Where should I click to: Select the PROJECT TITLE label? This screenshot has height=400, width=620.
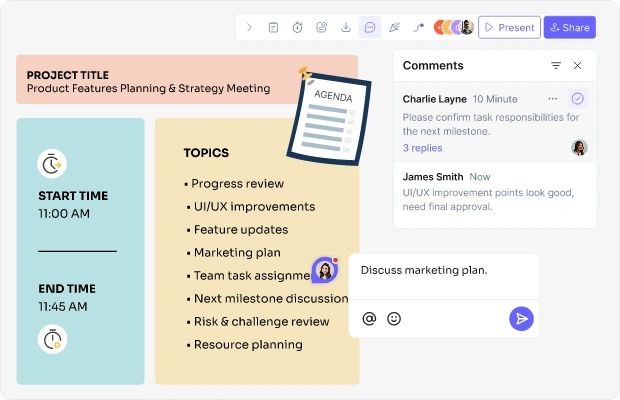coord(68,75)
